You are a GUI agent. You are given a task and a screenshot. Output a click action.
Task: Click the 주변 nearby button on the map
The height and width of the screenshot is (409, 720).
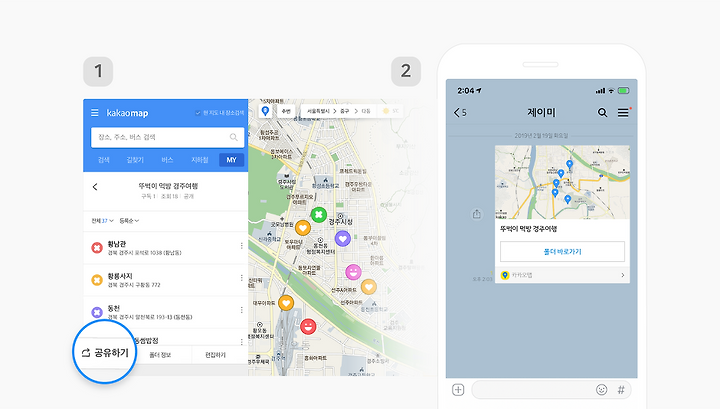(x=286, y=111)
